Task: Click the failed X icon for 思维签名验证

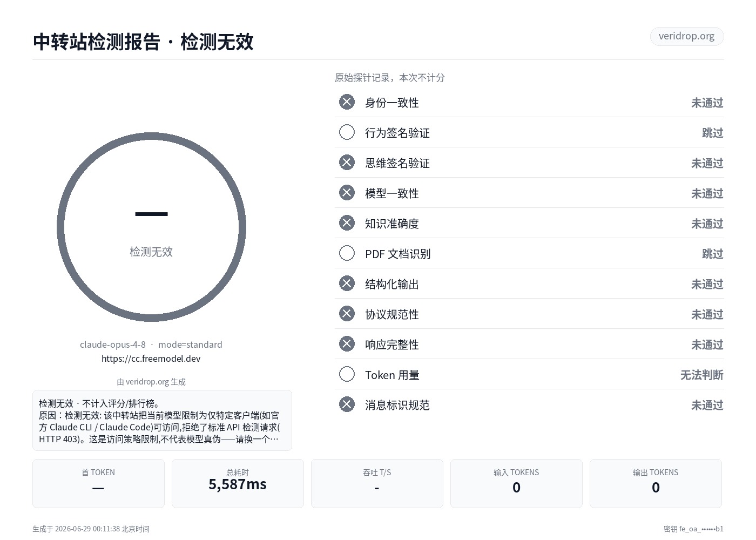Action: coord(347,163)
